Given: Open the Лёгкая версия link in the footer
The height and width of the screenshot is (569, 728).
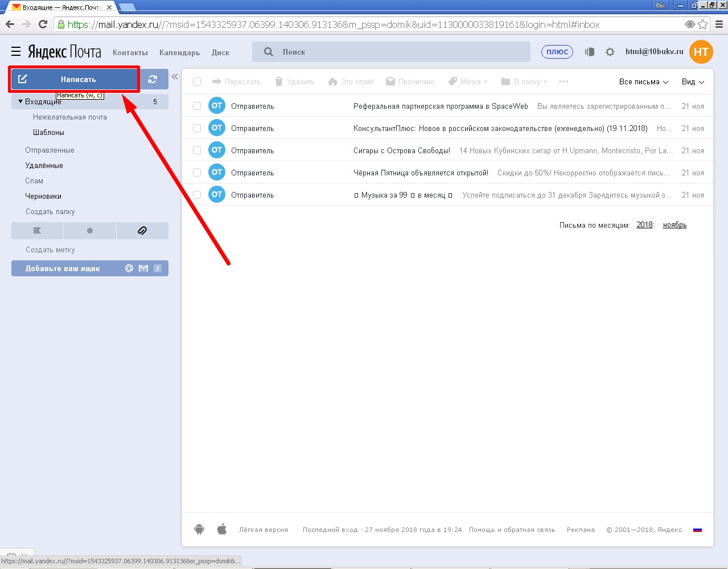Looking at the screenshot, I should (264, 530).
